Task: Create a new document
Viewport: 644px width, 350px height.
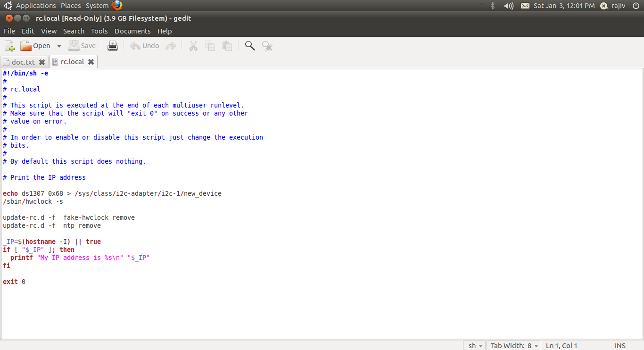Action: [x=9, y=45]
